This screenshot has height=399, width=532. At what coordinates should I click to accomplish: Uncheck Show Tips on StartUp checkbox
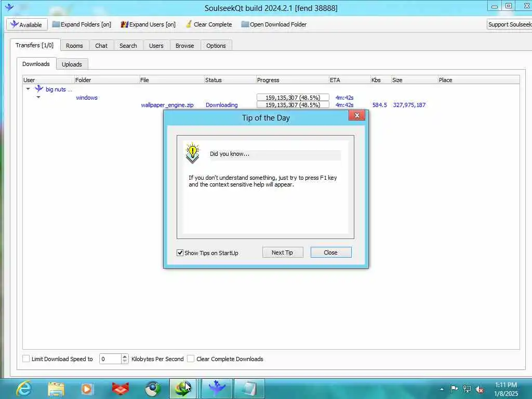pos(180,253)
